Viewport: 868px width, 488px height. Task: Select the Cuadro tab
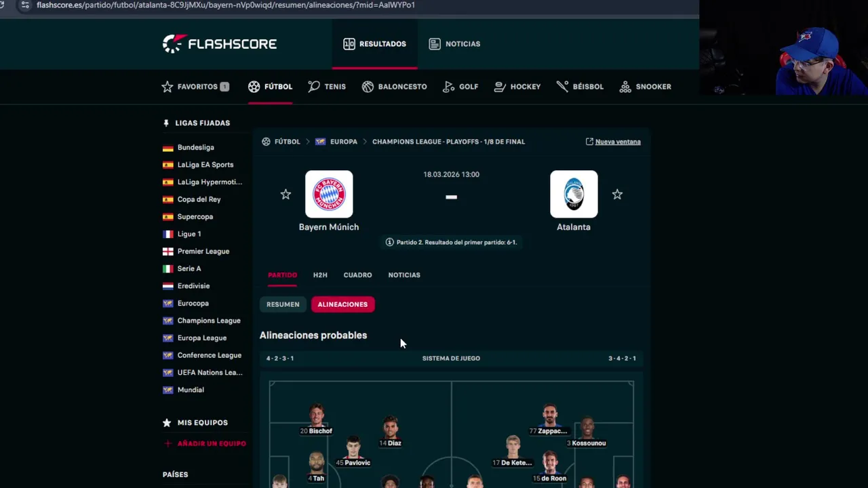[x=357, y=275]
